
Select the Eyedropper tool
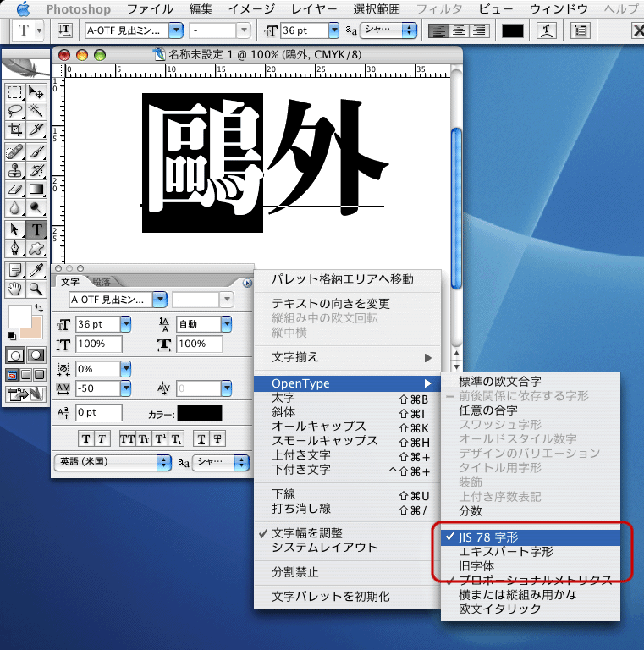tap(36, 270)
